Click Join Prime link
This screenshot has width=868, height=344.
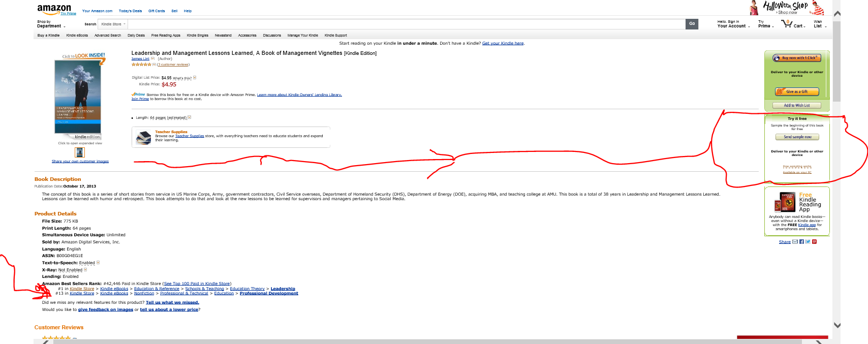140,99
